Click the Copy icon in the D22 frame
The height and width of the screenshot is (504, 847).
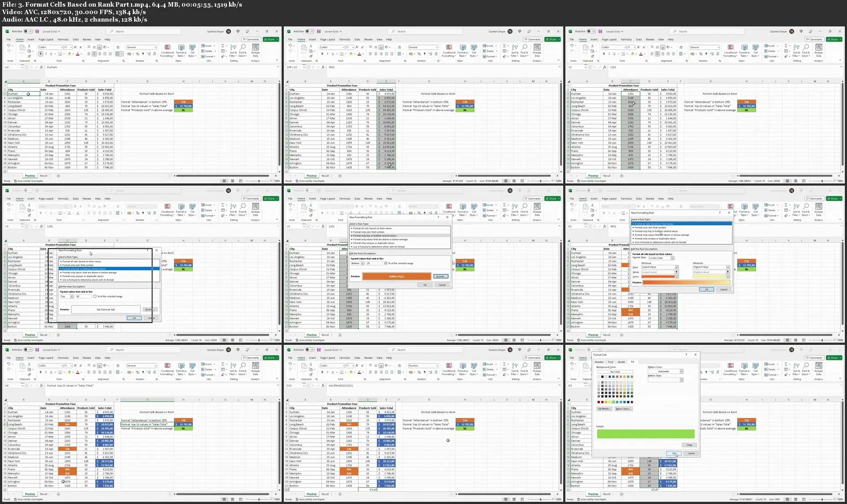click(x=311, y=369)
